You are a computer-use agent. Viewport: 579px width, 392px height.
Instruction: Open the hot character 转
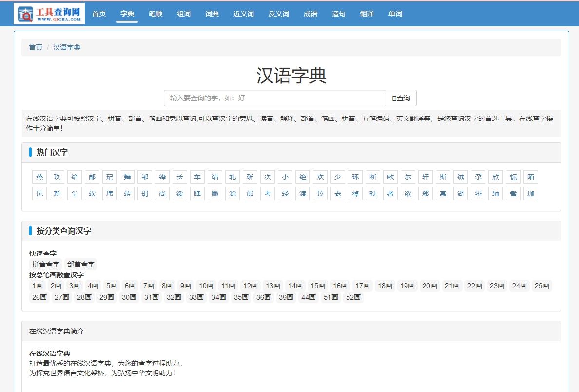tap(127, 194)
